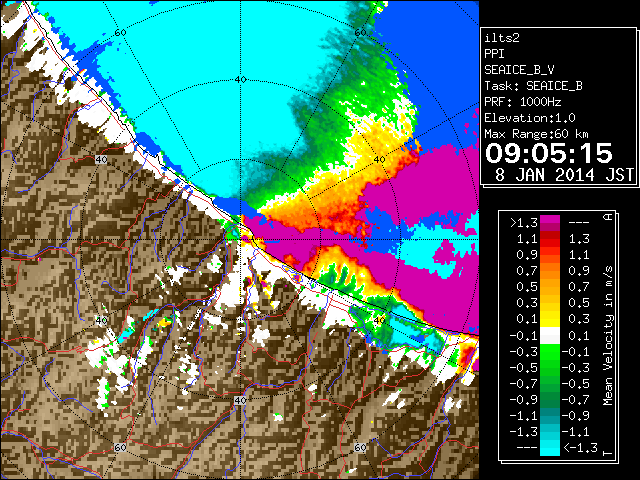Select the Task: SEAICE_B line

[x=533, y=86]
